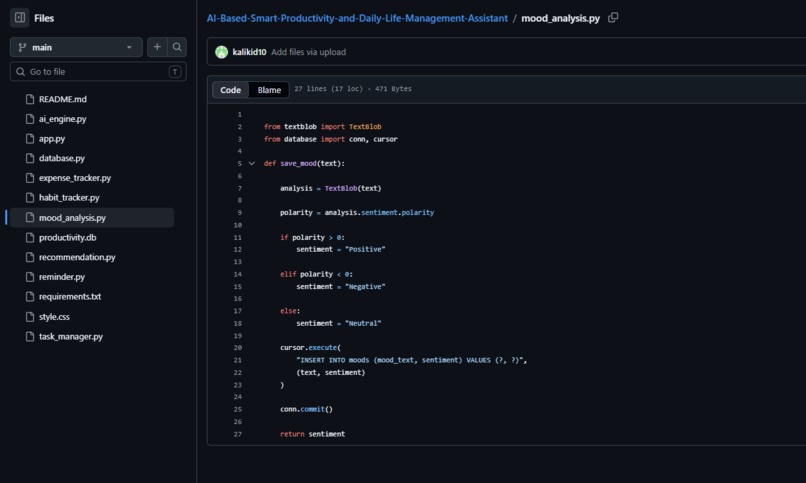Image resolution: width=806 pixels, height=483 pixels.
Task: Click the file icon beside README.md
Action: tap(30, 99)
